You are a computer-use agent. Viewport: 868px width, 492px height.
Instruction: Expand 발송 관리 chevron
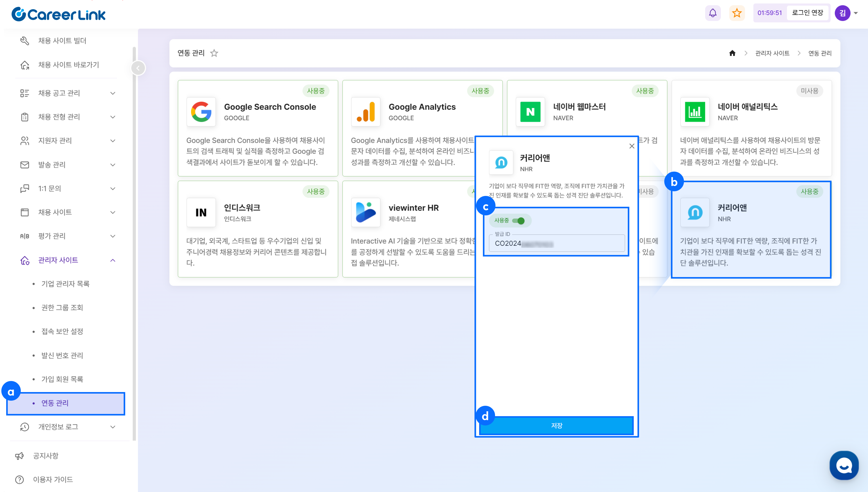click(113, 165)
